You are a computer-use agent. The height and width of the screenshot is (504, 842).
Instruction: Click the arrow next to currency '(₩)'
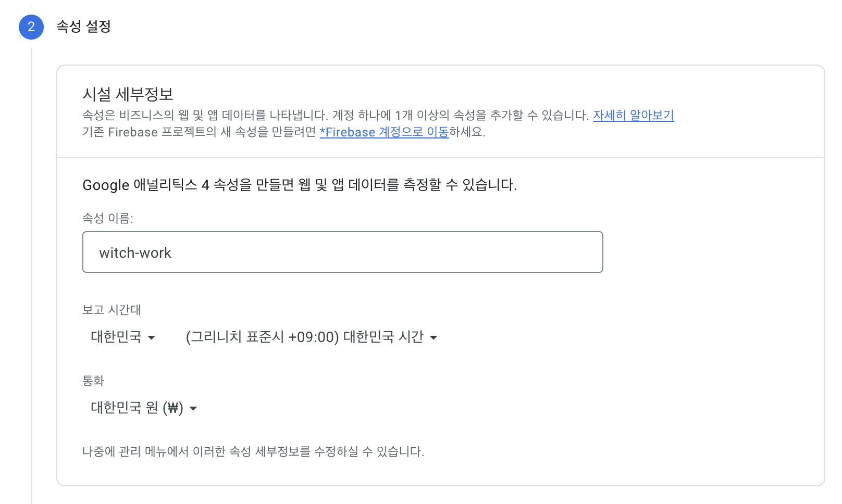[x=193, y=408]
